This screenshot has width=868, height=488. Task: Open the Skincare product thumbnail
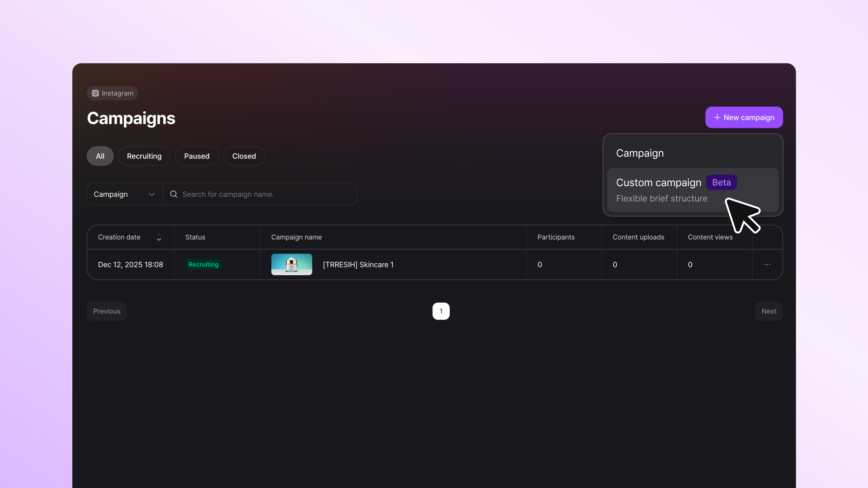click(x=291, y=264)
